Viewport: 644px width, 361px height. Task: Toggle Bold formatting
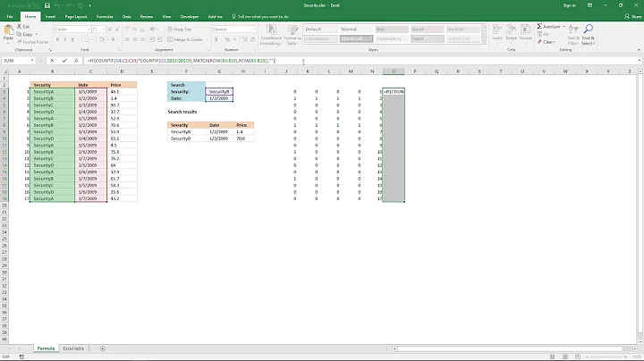pos(57,39)
